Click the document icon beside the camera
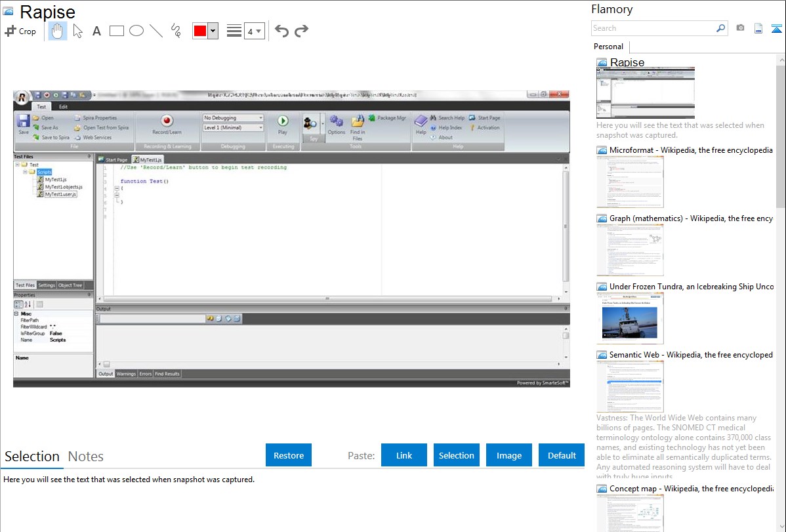This screenshot has height=532, width=786. coord(758,28)
